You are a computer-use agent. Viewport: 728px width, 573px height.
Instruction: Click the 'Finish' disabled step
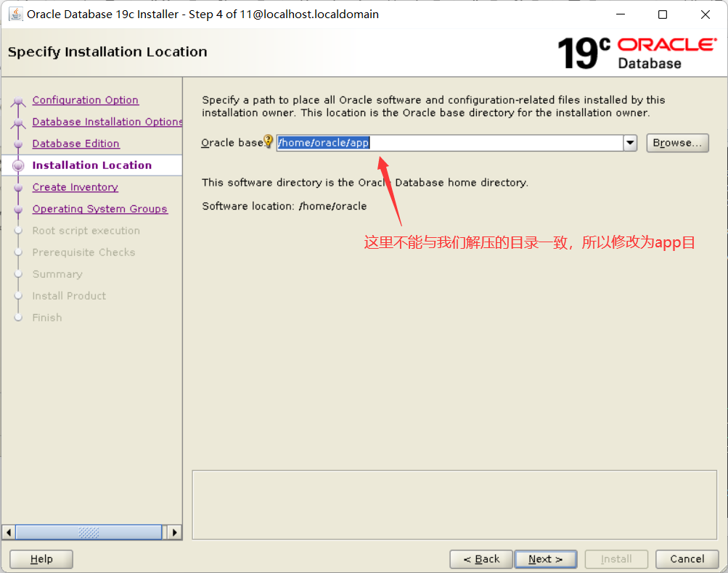(x=47, y=318)
